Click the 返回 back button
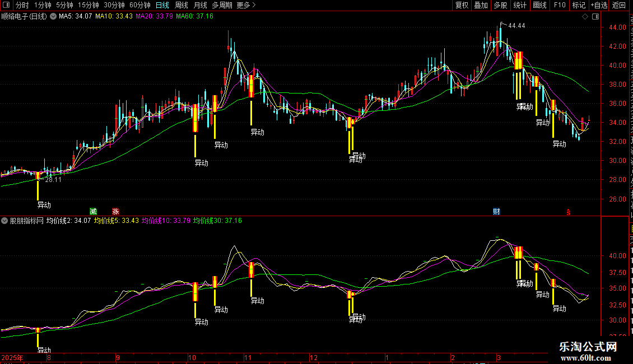The image size is (633, 364). click(x=618, y=5)
